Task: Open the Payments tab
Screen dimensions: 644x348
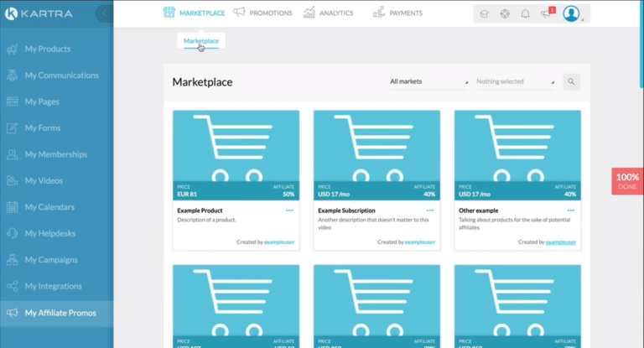Action: 397,13
